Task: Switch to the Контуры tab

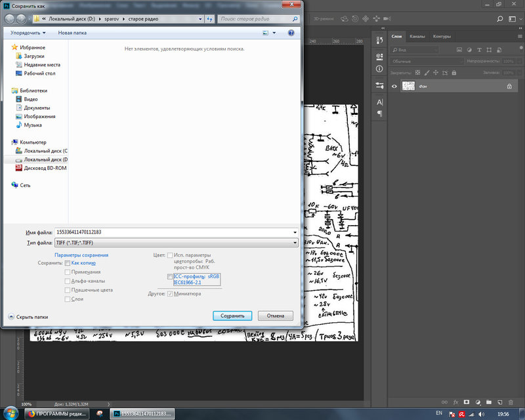Action: pyautogui.click(x=441, y=36)
